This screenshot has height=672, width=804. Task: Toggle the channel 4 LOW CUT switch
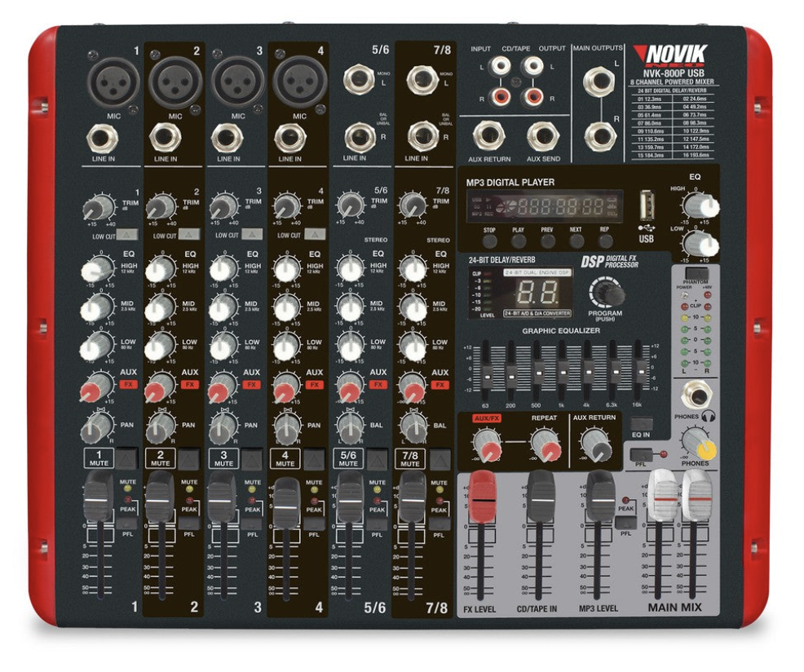[314, 234]
